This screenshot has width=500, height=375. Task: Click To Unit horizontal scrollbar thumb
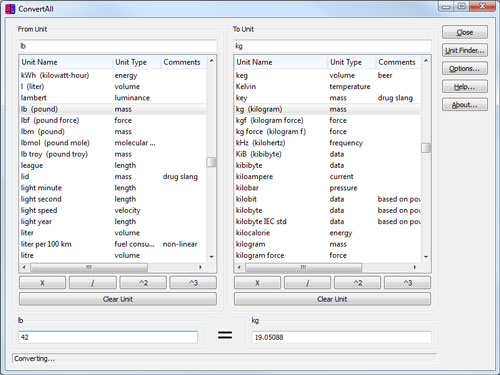point(304,267)
